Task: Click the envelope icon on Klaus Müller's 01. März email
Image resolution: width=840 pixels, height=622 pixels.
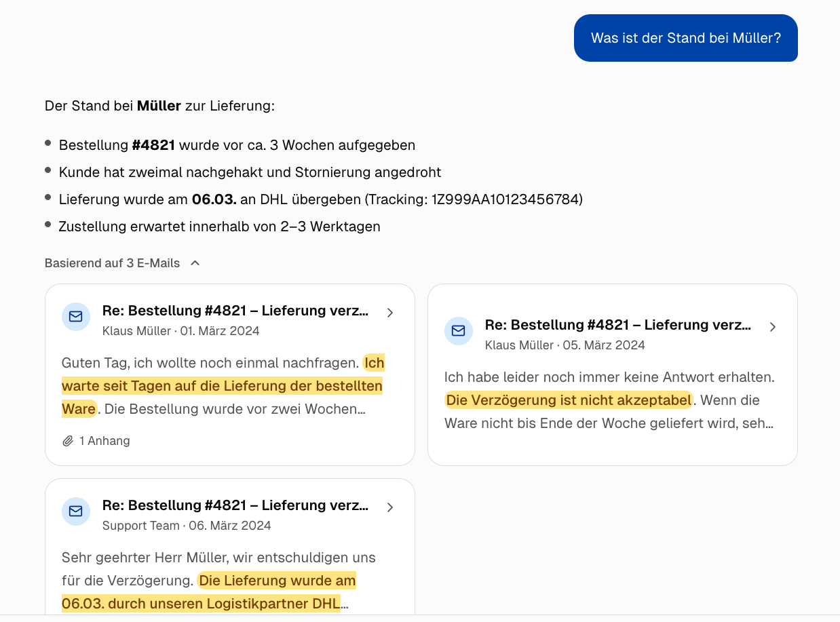Action: (x=75, y=316)
